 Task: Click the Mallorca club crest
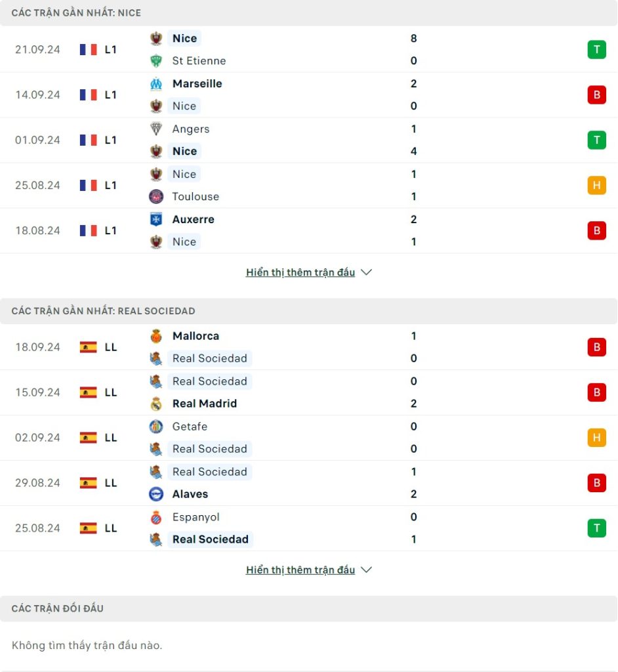tap(156, 336)
